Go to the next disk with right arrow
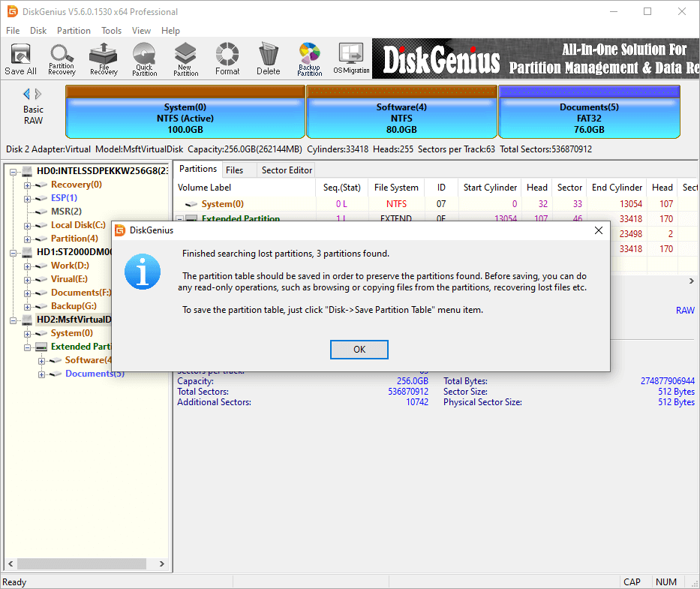 (38, 94)
